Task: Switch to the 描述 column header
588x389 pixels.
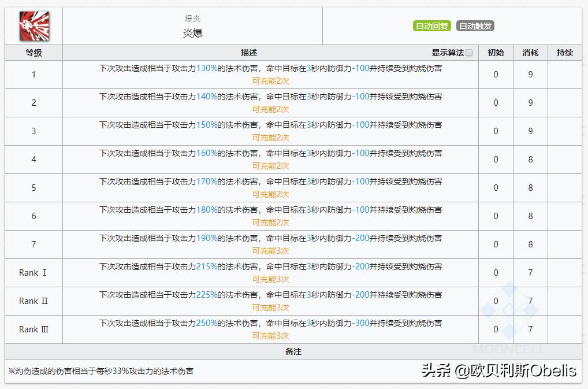Action: coord(248,53)
